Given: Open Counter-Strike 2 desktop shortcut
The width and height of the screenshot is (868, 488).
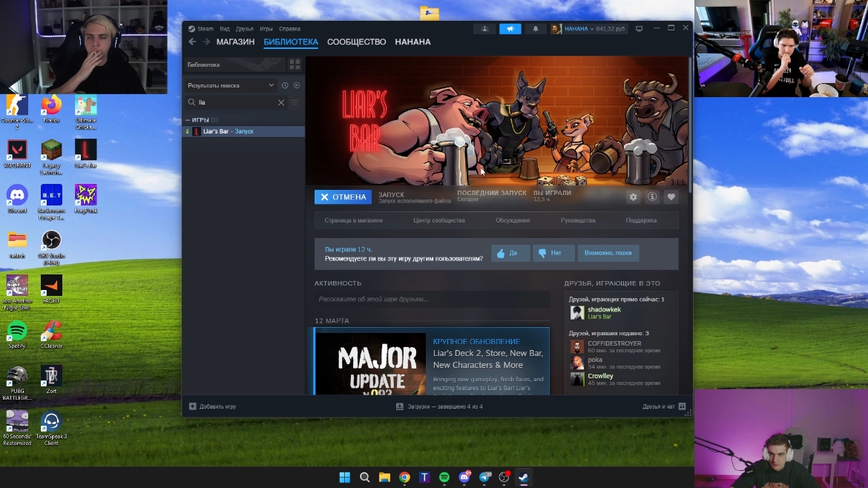Looking at the screenshot, I should click(x=17, y=112).
